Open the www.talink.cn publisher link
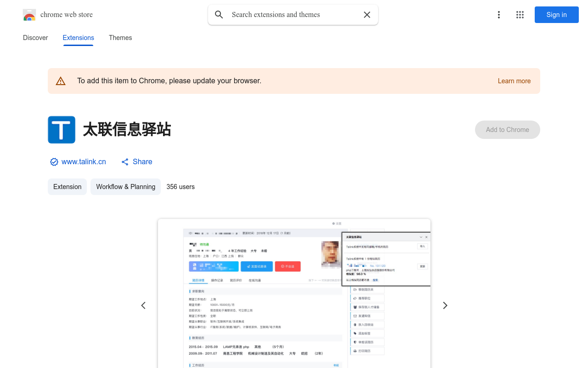This screenshot has height=368, width=588. coord(84,162)
